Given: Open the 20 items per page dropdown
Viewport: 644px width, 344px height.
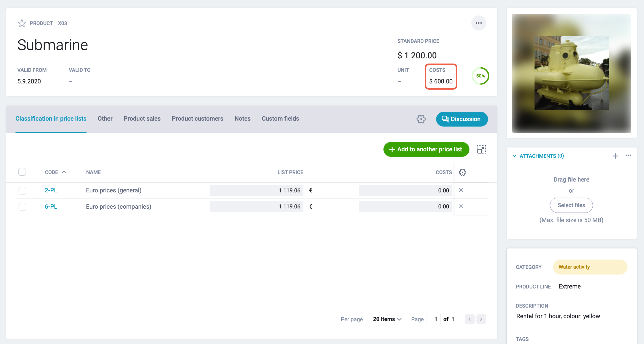Looking at the screenshot, I should coord(387,319).
